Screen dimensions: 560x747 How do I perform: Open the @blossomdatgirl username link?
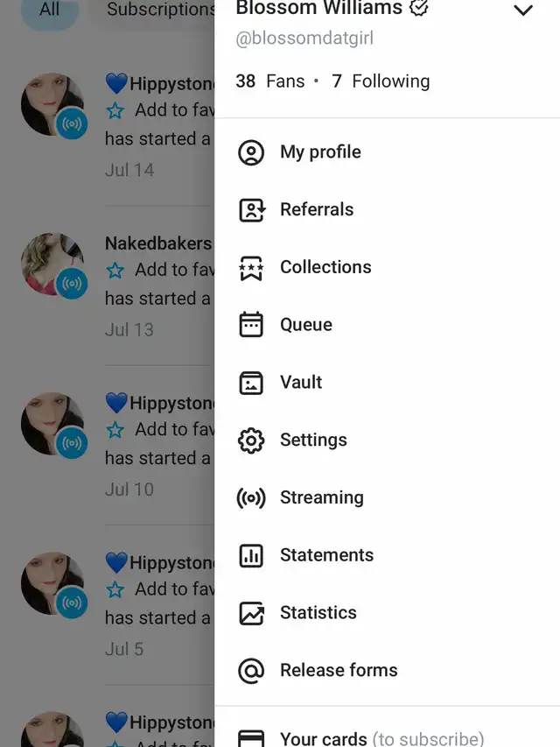[x=304, y=39]
